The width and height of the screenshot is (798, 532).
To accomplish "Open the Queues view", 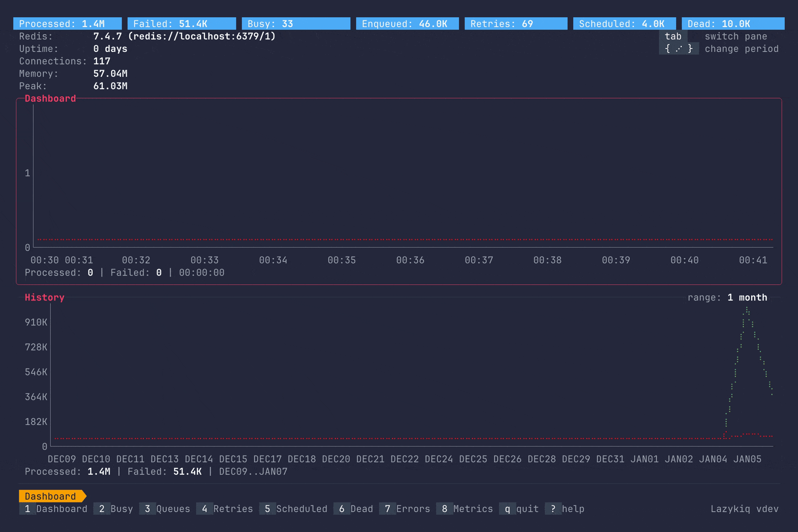I will (166, 509).
